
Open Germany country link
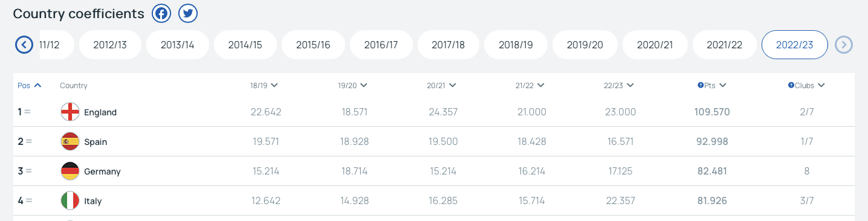(x=102, y=171)
